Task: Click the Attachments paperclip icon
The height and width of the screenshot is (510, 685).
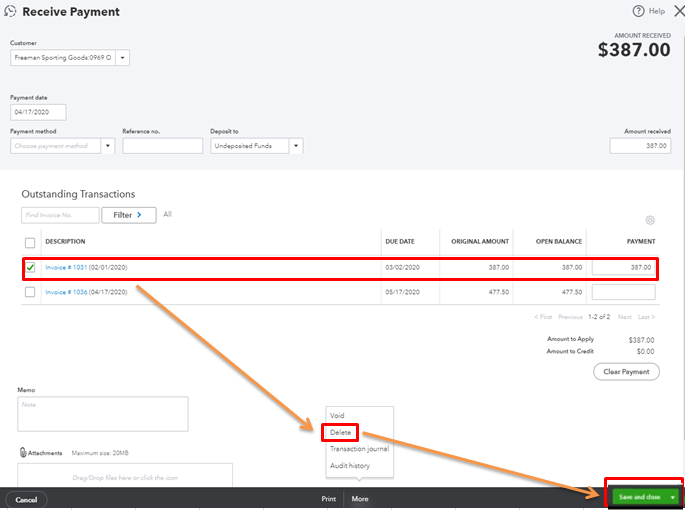Action: tap(23, 453)
